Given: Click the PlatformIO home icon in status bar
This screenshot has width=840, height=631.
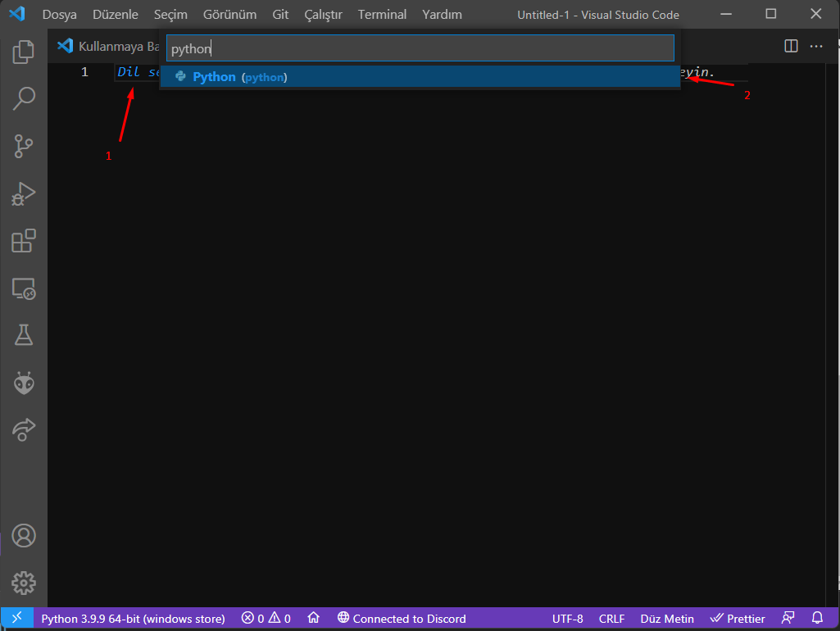Looking at the screenshot, I should coord(313,618).
